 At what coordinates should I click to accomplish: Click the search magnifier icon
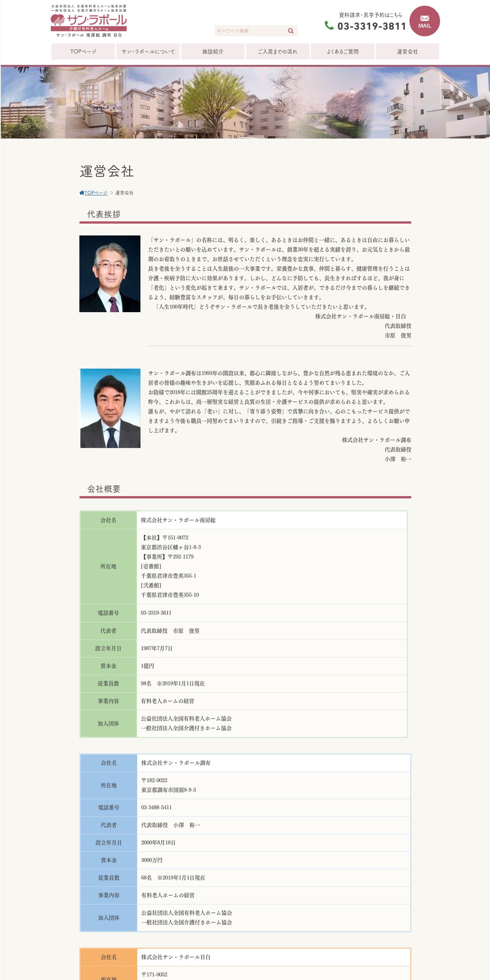(291, 31)
